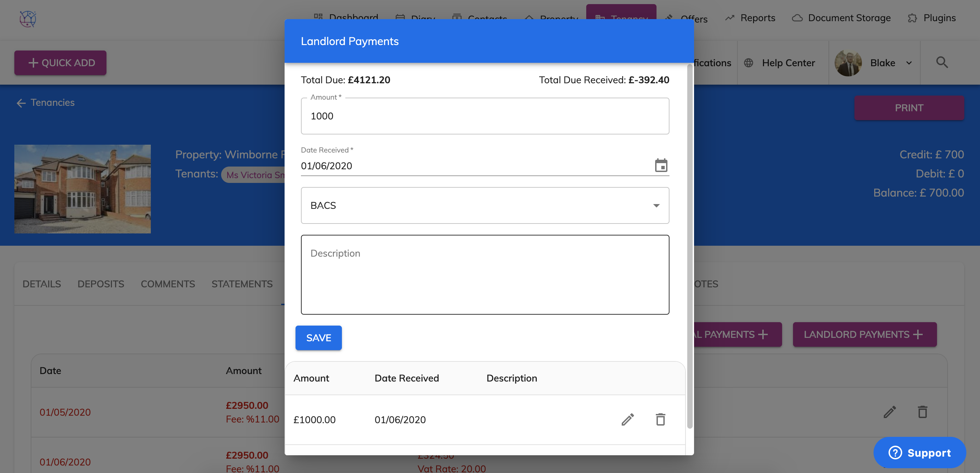Expand the BACS payment method dropdown
Screen dimensions: 980x473
[485, 205]
